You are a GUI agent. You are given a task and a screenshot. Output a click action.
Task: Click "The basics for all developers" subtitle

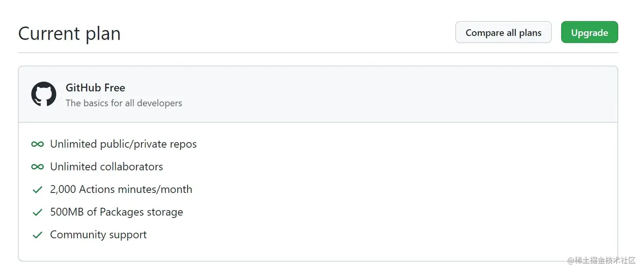pyautogui.click(x=124, y=103)
